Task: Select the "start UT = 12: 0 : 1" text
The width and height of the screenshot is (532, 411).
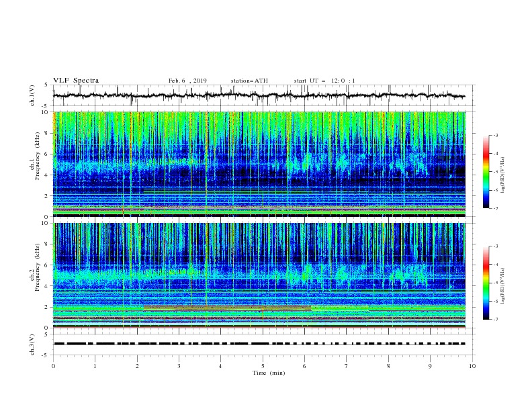Action: tap(324, 81)
